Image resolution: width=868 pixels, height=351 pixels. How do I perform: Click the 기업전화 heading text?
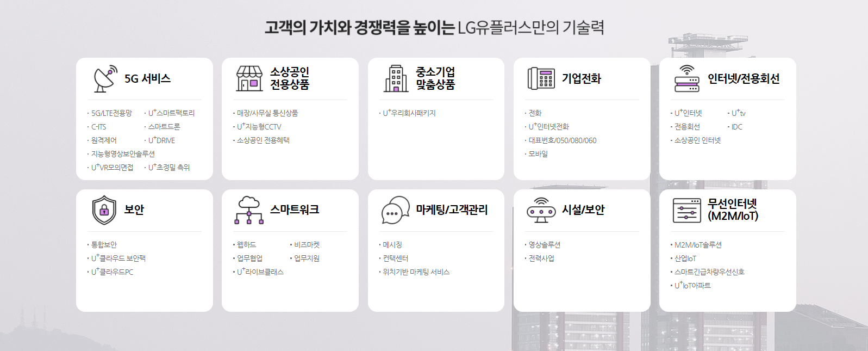pyautogui.click(x=581, y=79)
